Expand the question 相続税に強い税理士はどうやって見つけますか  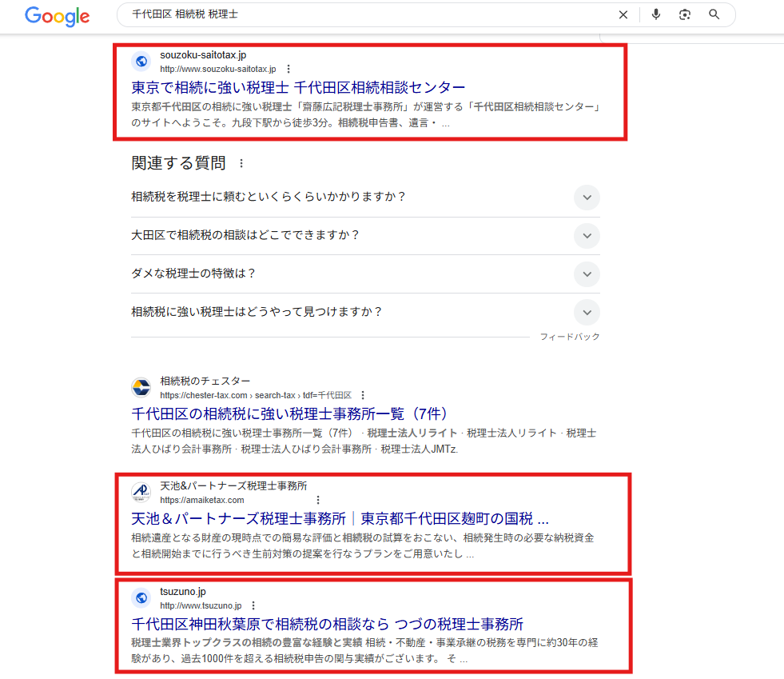(587, 312)
